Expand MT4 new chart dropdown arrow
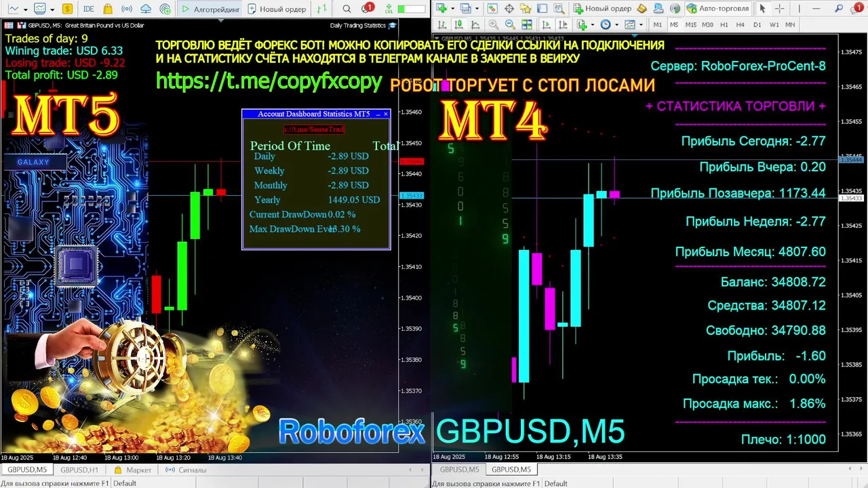868x488 pixels. pyautogui.click(x=452, y=8)
